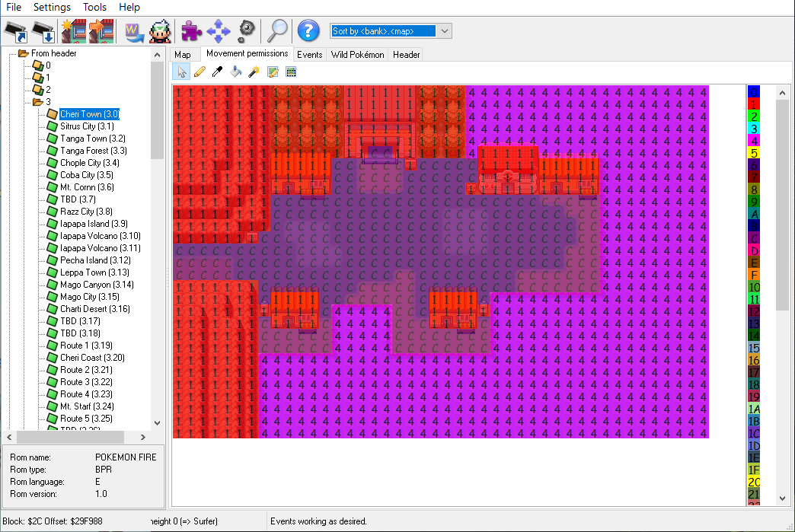The height and width of the screenshot is (532, 795).
Task: Pick the blue 0 permission swatch
Action: (x=753, y=91)
